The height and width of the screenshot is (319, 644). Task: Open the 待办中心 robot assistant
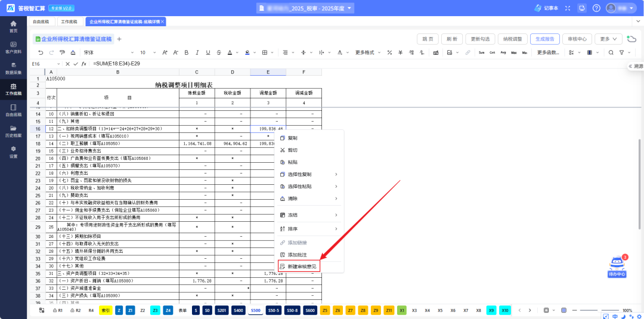click(x=617, y=267)
